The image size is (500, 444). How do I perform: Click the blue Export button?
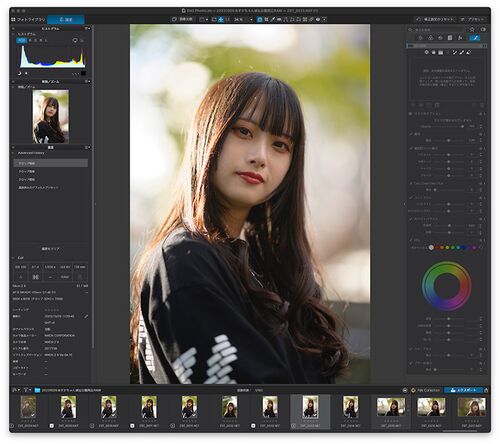click(463, 390)
